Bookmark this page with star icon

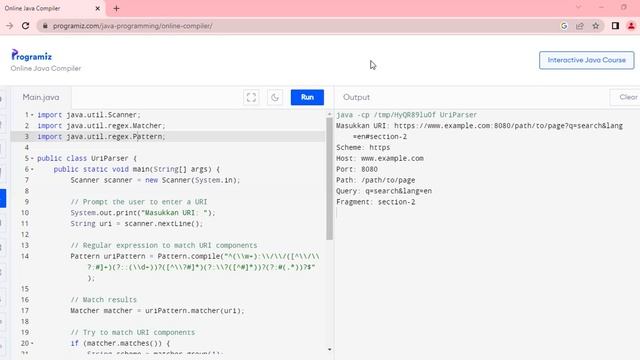point(596,26)
